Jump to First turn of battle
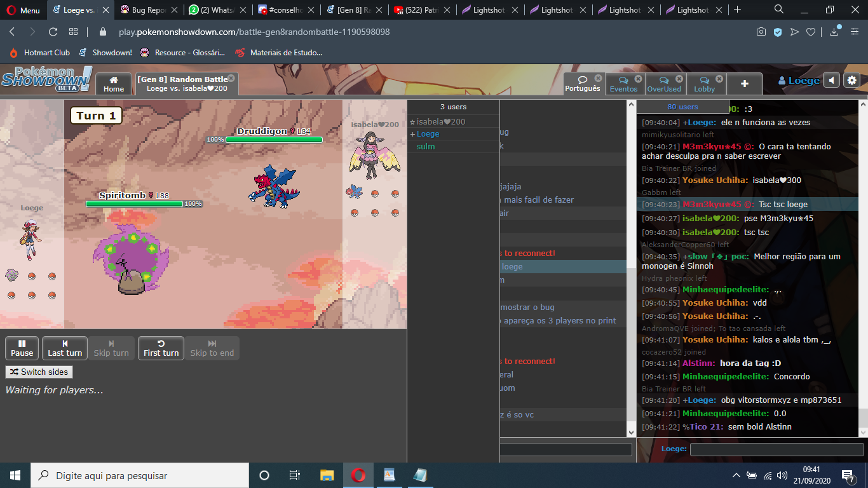This screenshot has height=488, width=868. pyautogui.click(x=161, y=348)
